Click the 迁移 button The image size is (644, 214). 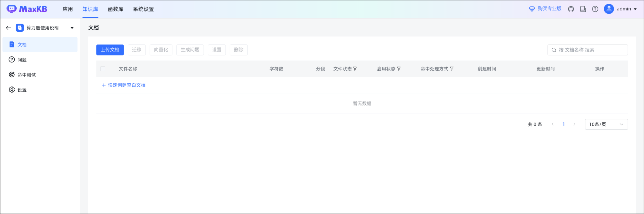(137, 50)
